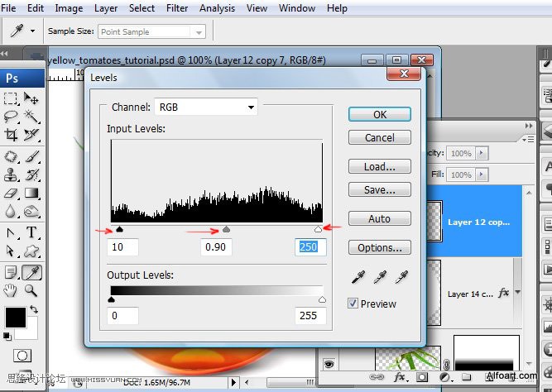This screenshot has height=392, width=552.
Task: Select the Notes tool
Action: pyautogui.click(x=11, y=273)
